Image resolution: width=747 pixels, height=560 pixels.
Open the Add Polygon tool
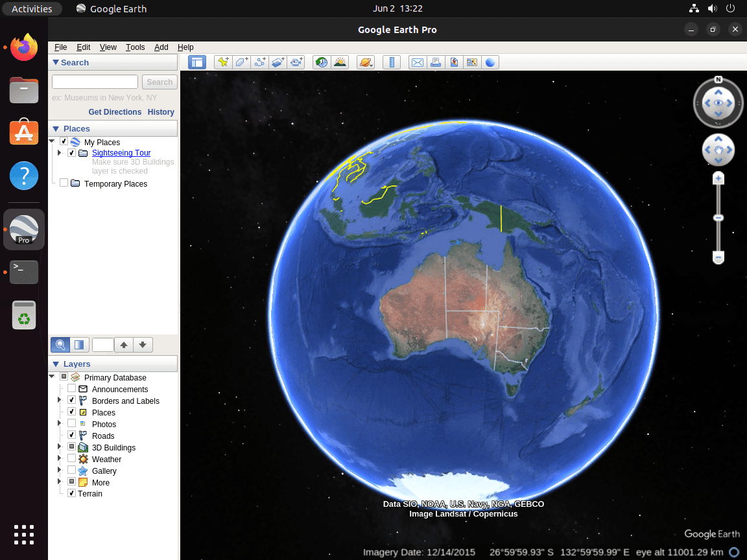point(241,62)
